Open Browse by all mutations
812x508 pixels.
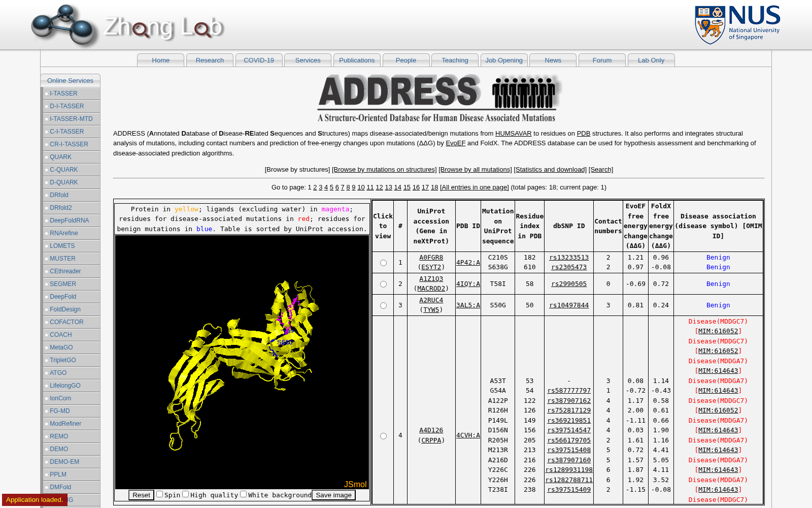(x=476, y=170)
